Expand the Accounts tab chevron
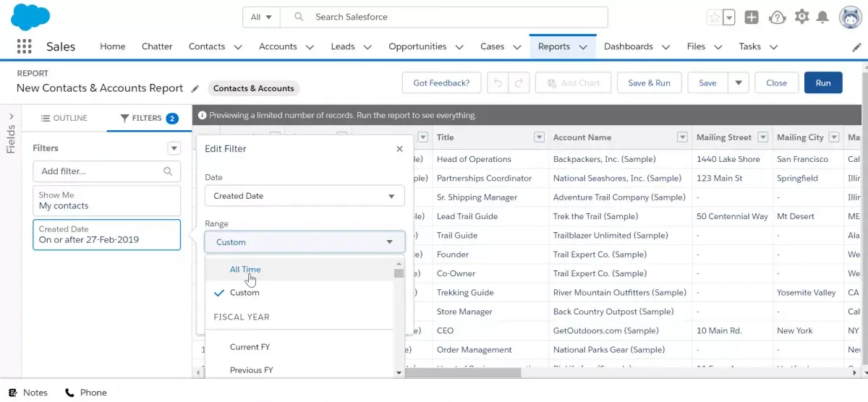This screenshot has width=868, height=402. pos(310,47)
